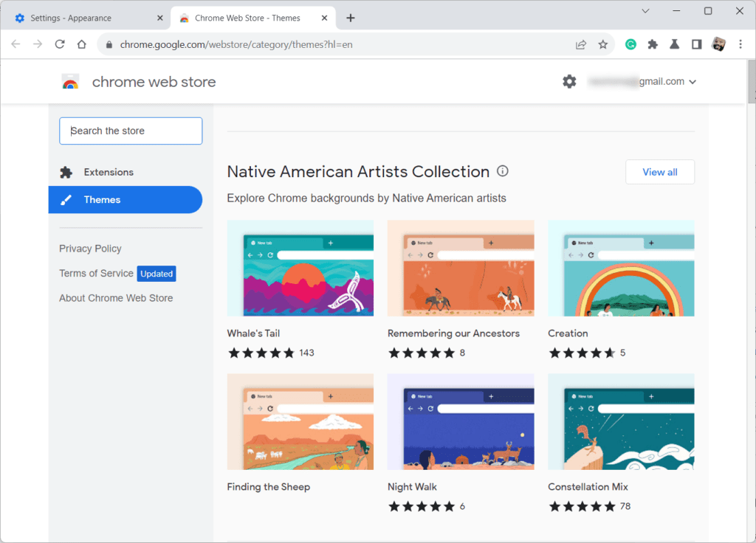
Task: Open the browser Extensions puzzle icon
Action: [653, 44]
